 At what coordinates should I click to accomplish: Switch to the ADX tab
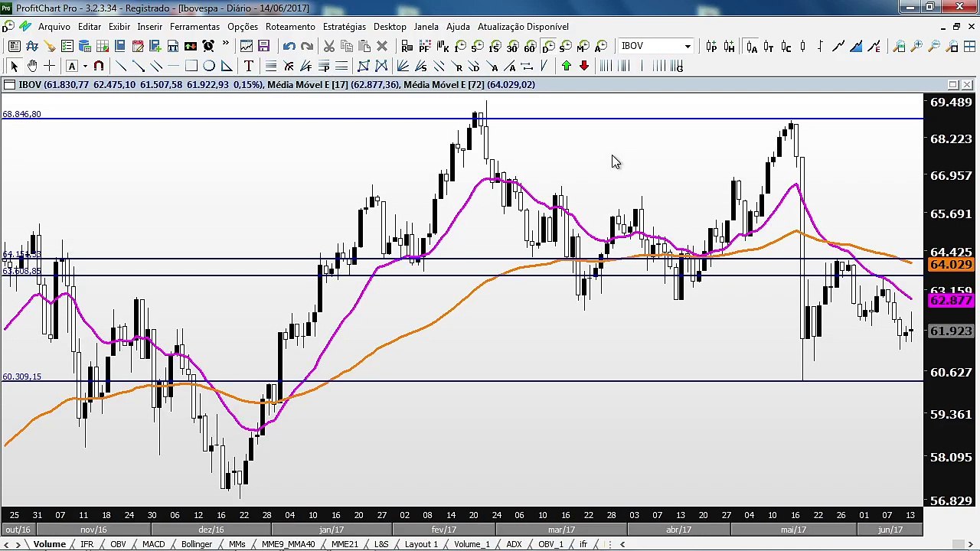click(x=514, y=544)
